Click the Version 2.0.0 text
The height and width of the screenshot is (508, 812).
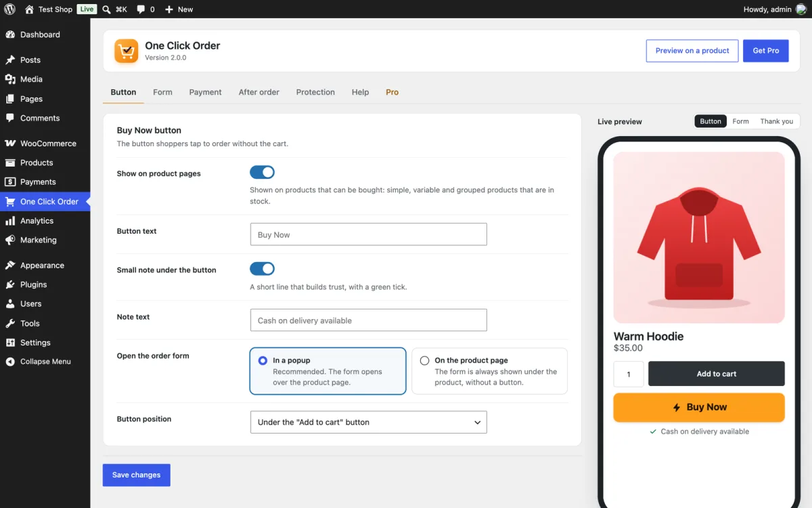165,58
